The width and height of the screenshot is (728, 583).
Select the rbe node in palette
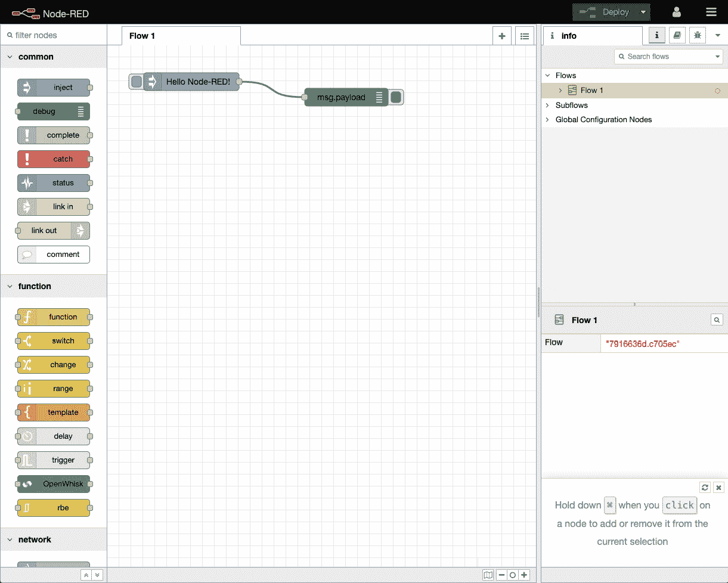click(54, 508)
